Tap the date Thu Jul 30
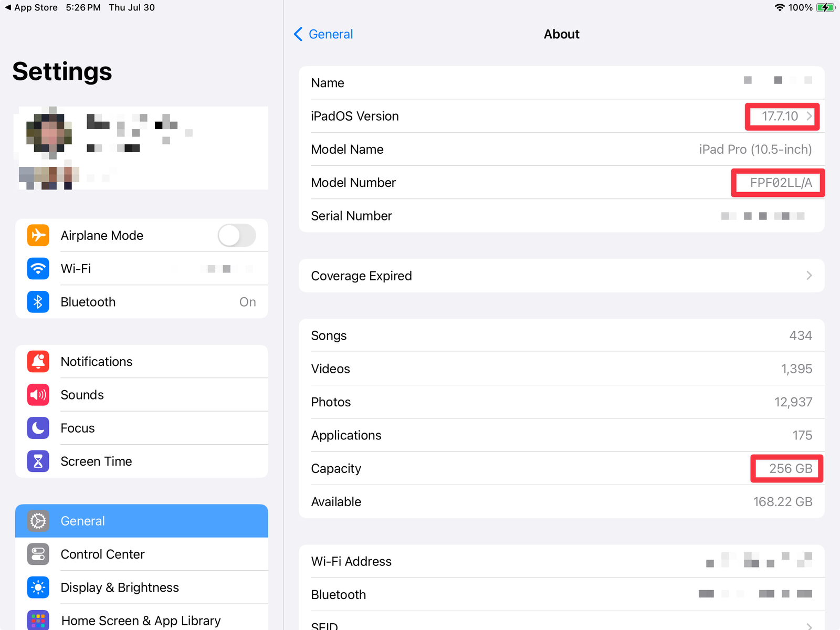 pyautogui.click(x=132, y=7)
